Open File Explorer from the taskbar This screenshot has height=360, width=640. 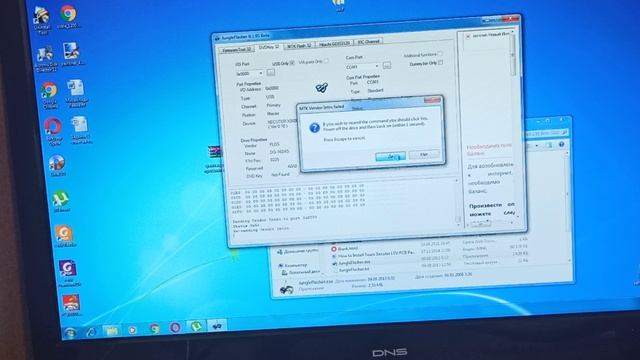[x=112, y=330]
